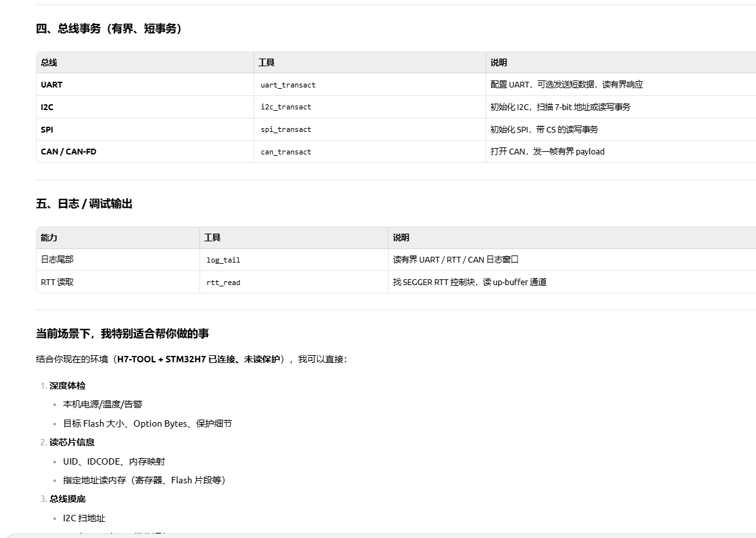Click the 说明 header in log table

point(401,237)
